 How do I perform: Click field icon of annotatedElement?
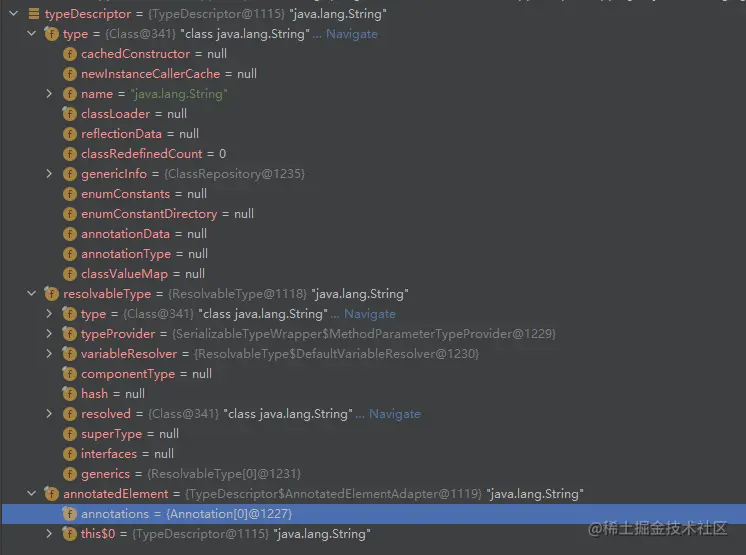click(51, 493)
